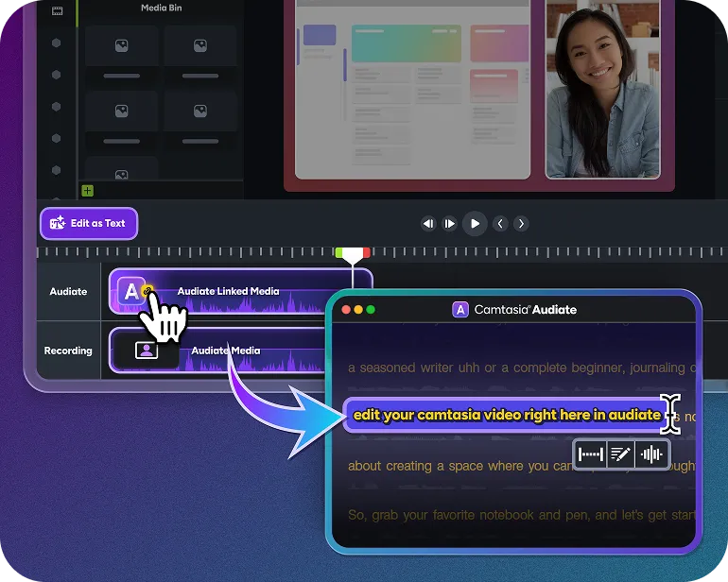The width and height of the screenshot is (728, 582).
Task: Click the transcript line 'about creating a space'
Action: point(522,466)
